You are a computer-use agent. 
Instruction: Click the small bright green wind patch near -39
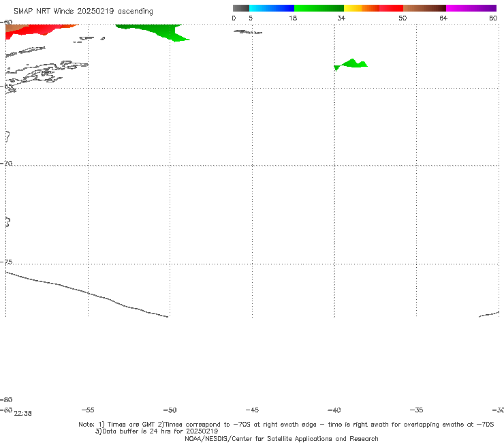point(351,64)
